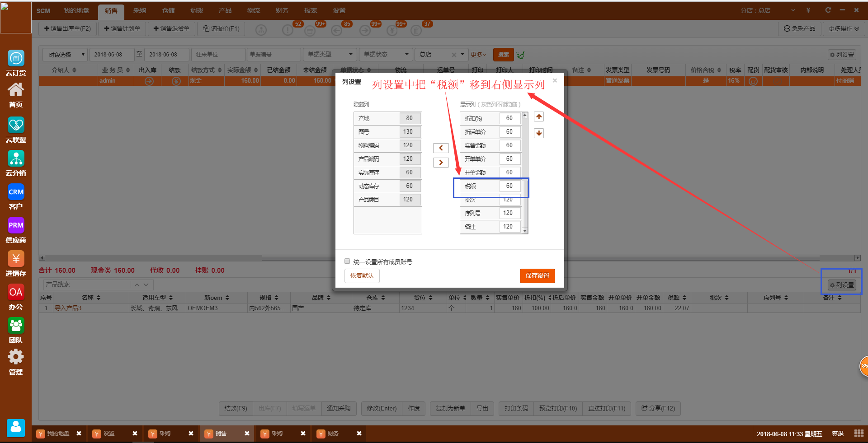Check 统一设置所有成员账号 checkbox
868x443 pixels.
[x=347, y=261]
